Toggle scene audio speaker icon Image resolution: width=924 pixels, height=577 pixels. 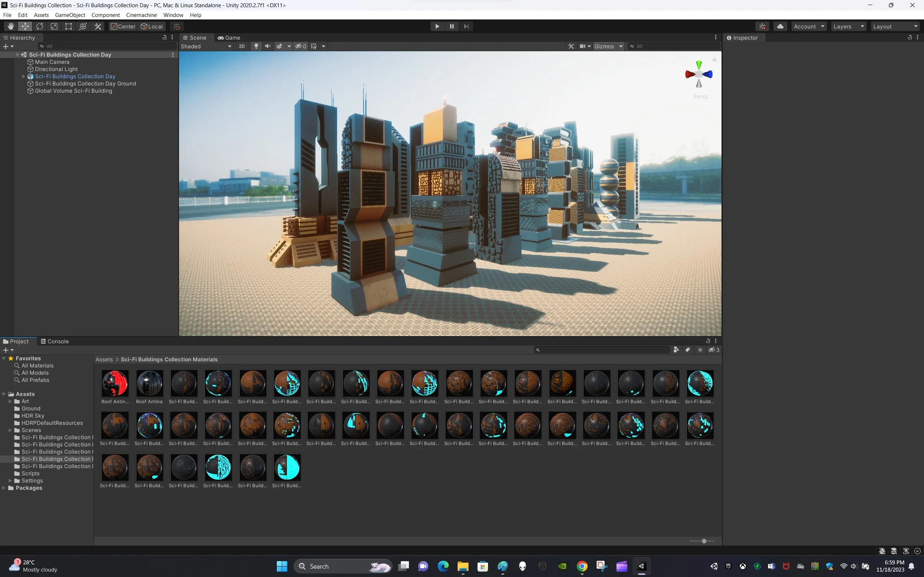pos(268,46)
